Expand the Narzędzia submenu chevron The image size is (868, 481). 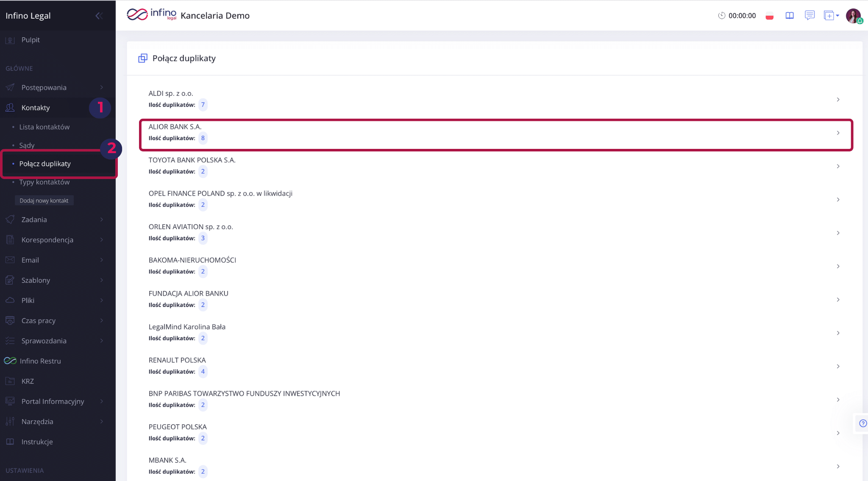[x=102, y=422]
